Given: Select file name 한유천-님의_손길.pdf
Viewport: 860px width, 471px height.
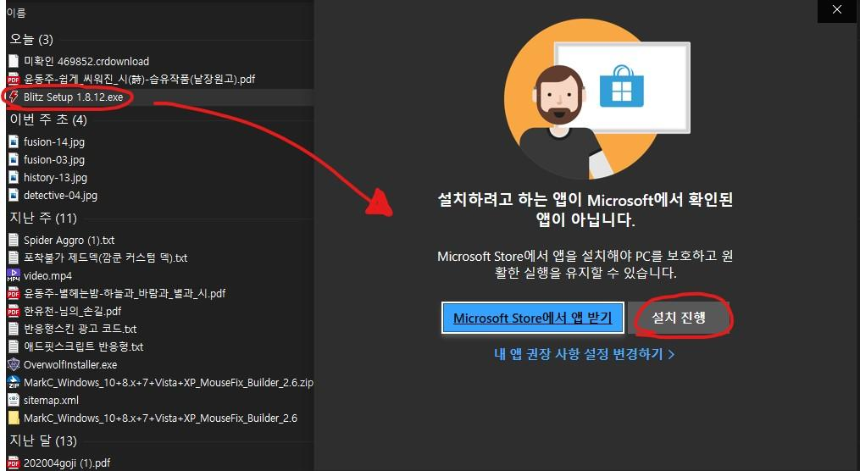Looking at the screenshot, I should click(72, 311).
